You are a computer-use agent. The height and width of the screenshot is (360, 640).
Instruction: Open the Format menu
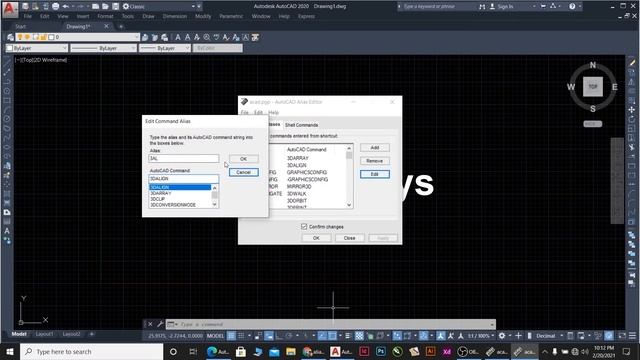pos(105,16)
